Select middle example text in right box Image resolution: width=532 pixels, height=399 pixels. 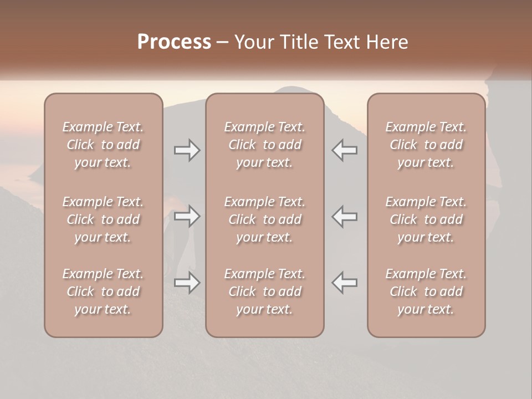tap(426, 219)
